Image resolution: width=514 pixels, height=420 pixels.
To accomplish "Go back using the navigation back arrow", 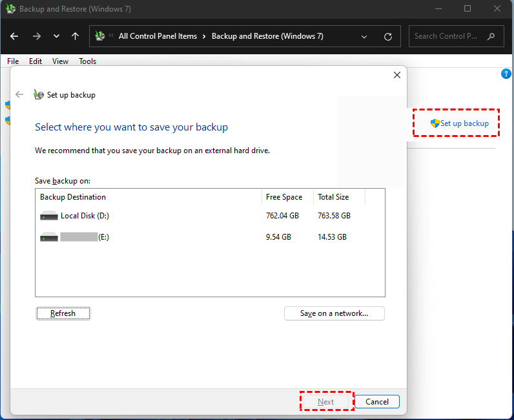I will [x=14, y=36].
